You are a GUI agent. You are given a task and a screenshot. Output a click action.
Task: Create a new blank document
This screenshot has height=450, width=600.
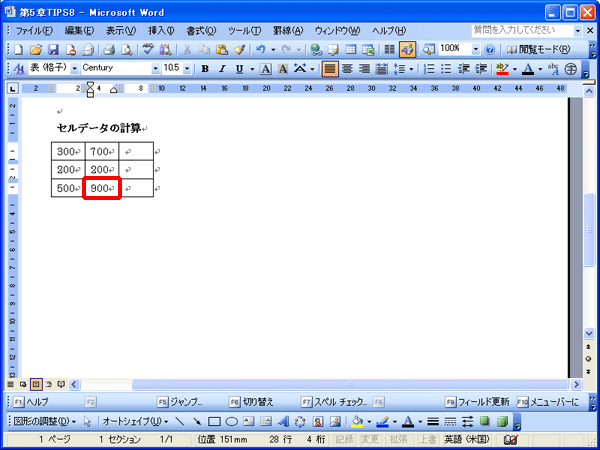pos(18,49)
